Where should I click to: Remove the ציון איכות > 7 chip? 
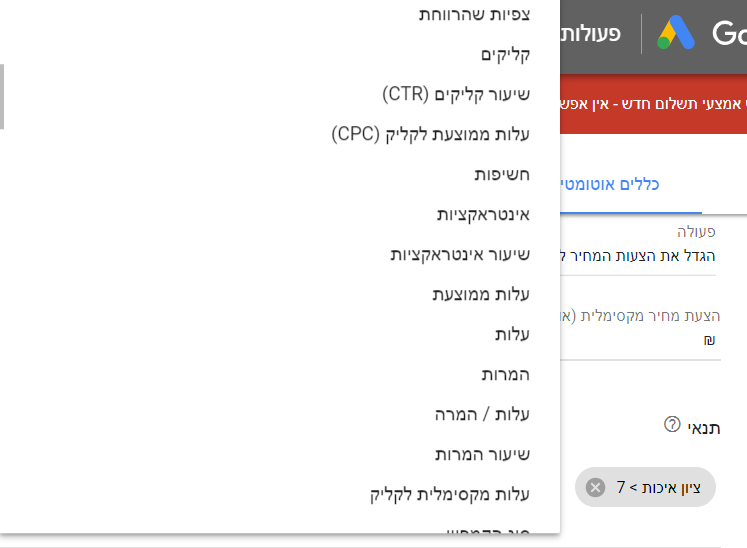(595, 487)
